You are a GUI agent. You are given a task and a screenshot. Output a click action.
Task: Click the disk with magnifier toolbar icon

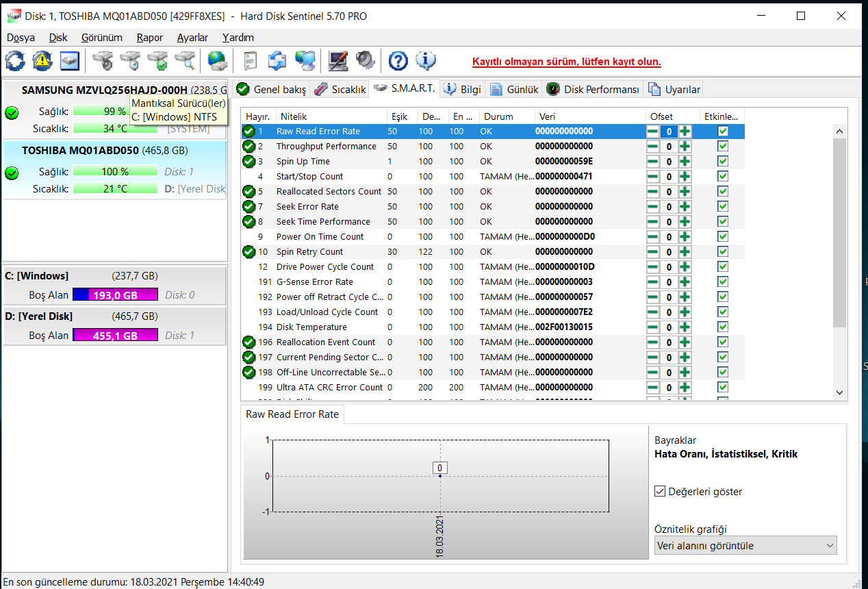[185, 61]
